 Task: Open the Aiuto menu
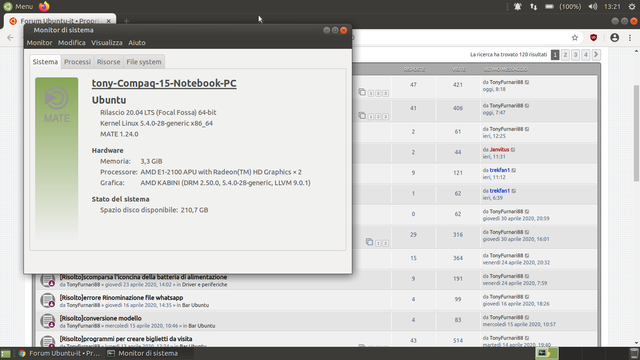point(137,42)
